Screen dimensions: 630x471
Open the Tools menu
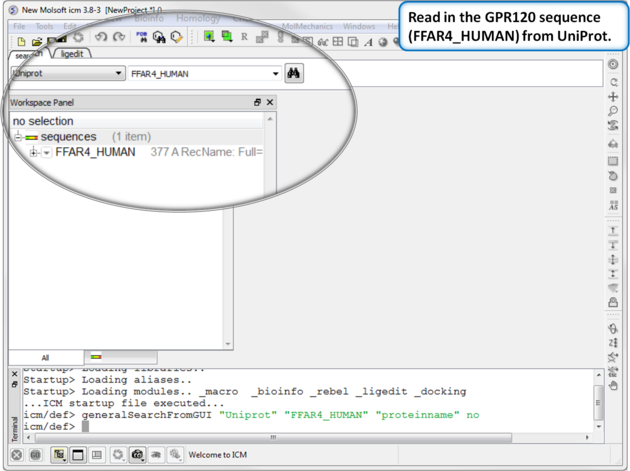(x=44, y=26)
